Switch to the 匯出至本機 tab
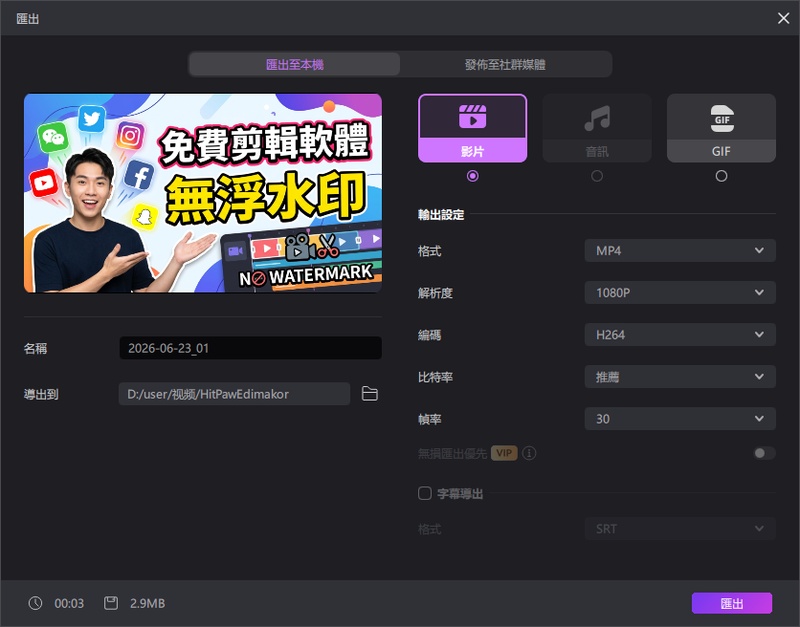This screenshot has width=800, height=627. click(x=294, y=64)
